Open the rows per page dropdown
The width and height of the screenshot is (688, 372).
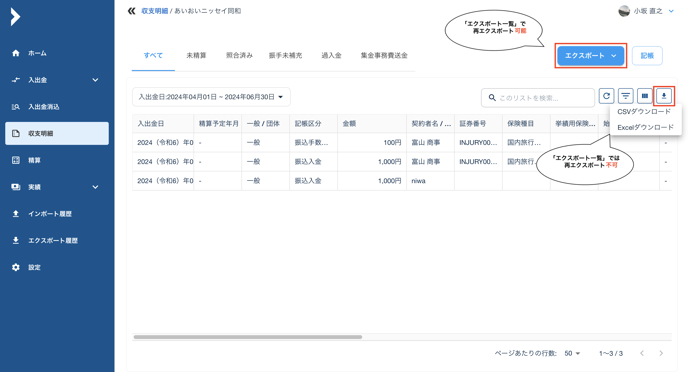coord(572,353)
